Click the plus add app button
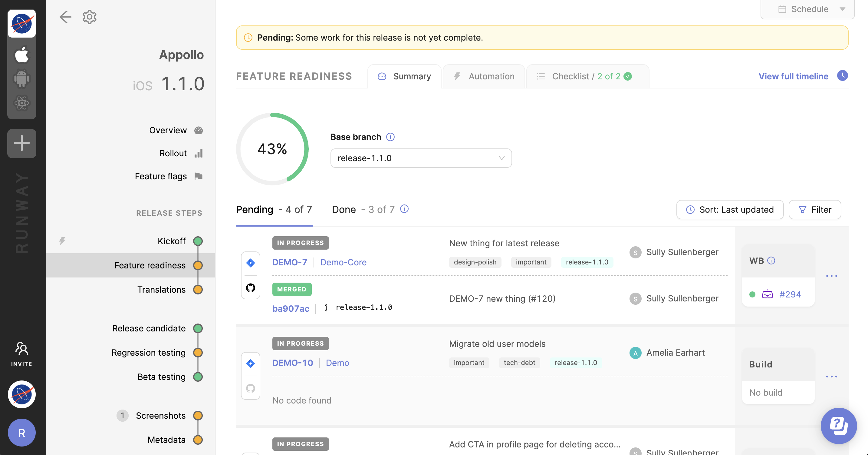Viewport: 868px width, 455px height. click(22, 143)
